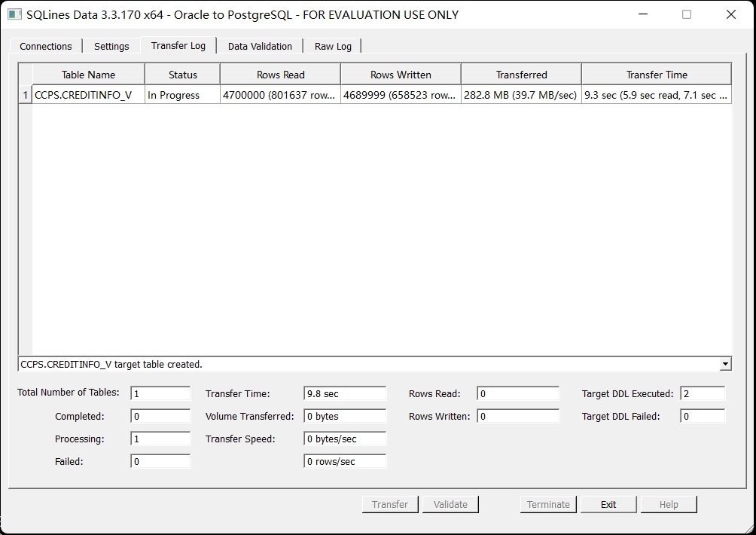The height and width of the screenshot is (535, 756).
Task: Click the Status column header
Action: coord(183,75)
